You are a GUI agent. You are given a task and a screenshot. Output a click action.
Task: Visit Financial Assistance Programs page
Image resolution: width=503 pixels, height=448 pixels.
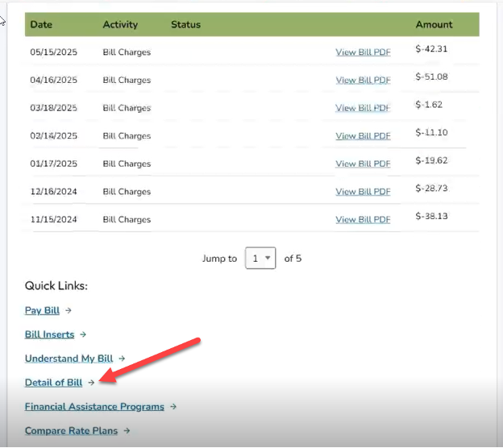coord(94,407)
